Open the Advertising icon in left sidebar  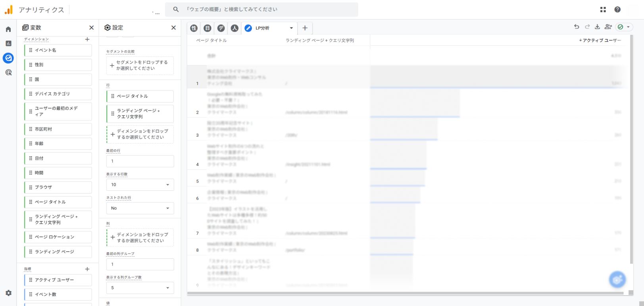8,72
